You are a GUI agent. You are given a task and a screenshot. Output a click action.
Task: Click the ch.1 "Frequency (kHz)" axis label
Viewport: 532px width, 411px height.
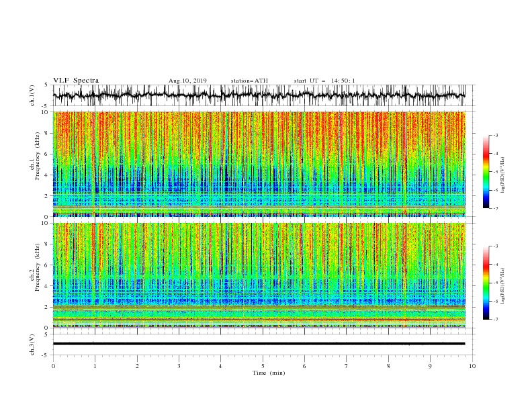click(x=38, y=156)
